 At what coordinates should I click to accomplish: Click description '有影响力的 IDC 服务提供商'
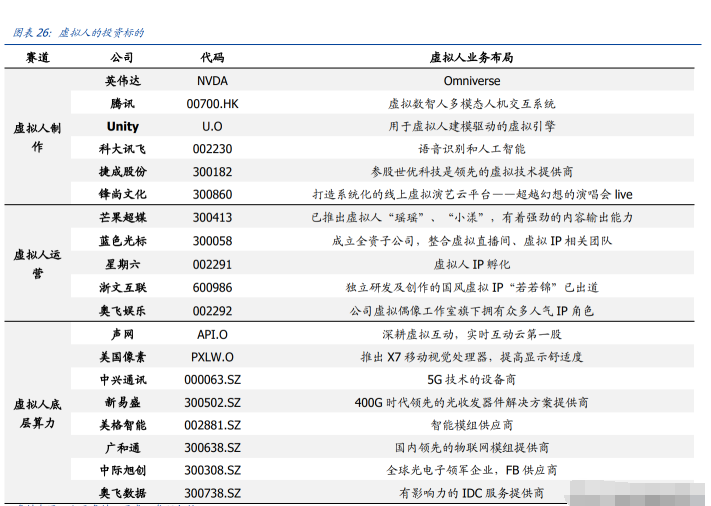(x=472, y=493)
